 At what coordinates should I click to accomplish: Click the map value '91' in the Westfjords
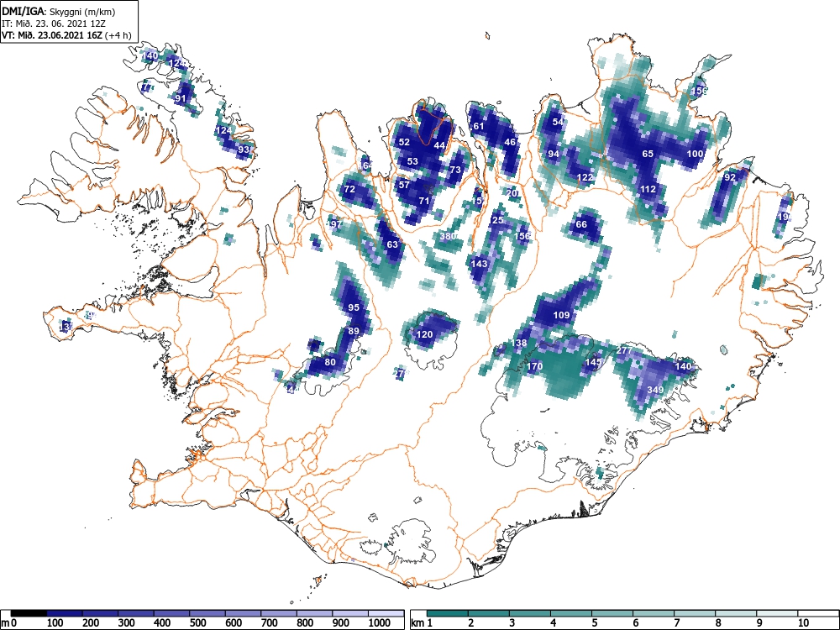pos(181,98)
